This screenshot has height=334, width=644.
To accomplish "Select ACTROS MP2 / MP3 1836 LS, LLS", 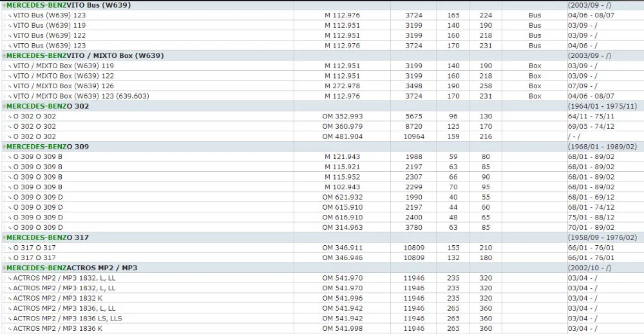I will 68,319.
